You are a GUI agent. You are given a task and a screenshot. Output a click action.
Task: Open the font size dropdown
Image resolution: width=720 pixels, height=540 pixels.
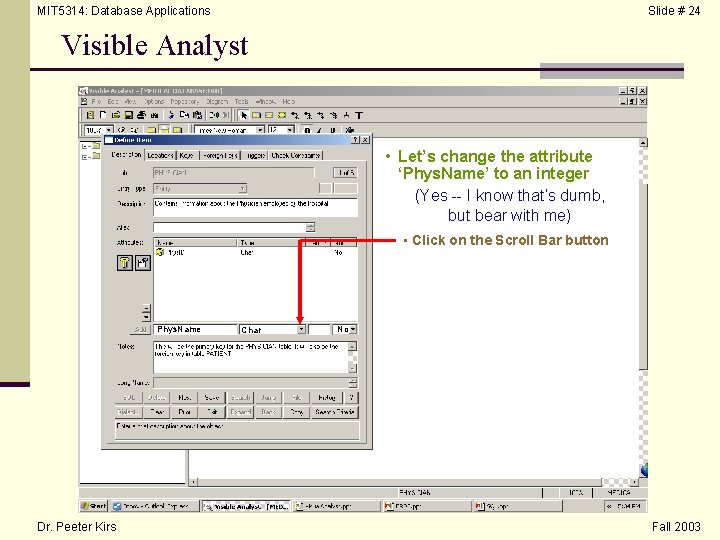point(290,130)
